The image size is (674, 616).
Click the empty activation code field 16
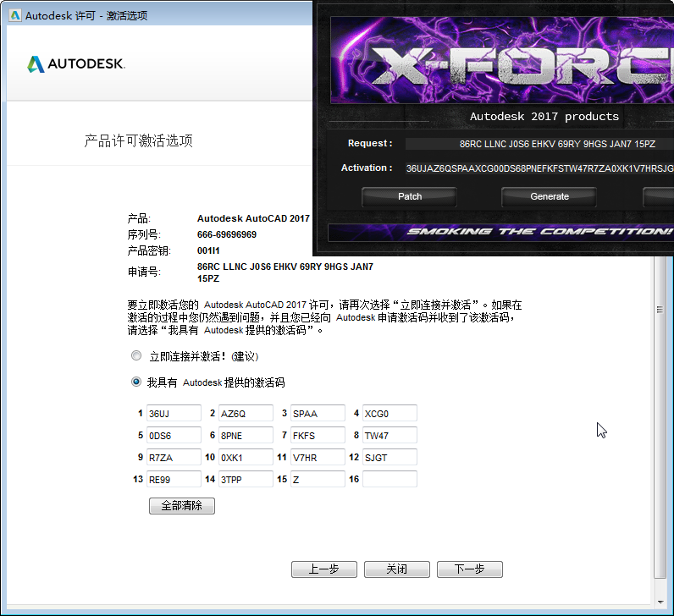click(x=389, y=479)
